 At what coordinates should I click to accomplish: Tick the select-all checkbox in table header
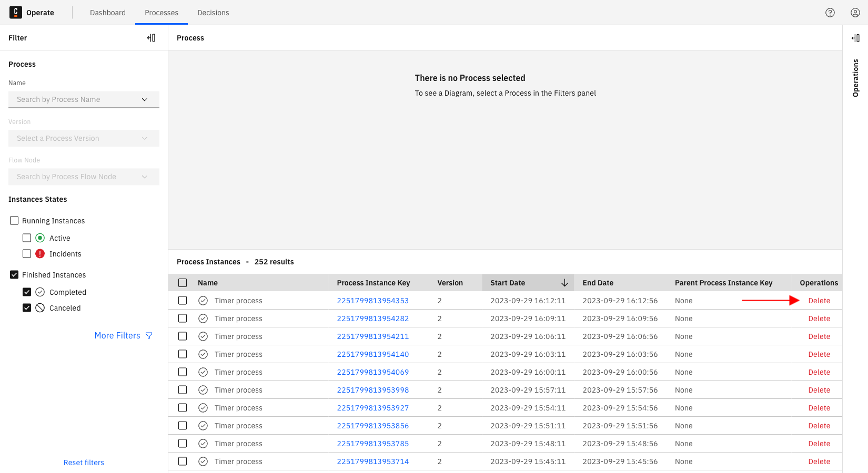click(x=183, y=283)
